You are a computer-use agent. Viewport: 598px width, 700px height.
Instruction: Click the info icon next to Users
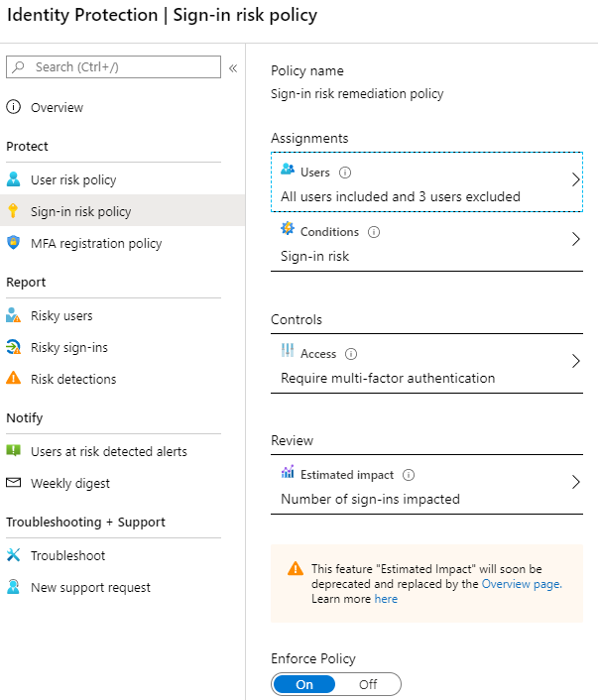click(345, 173)
